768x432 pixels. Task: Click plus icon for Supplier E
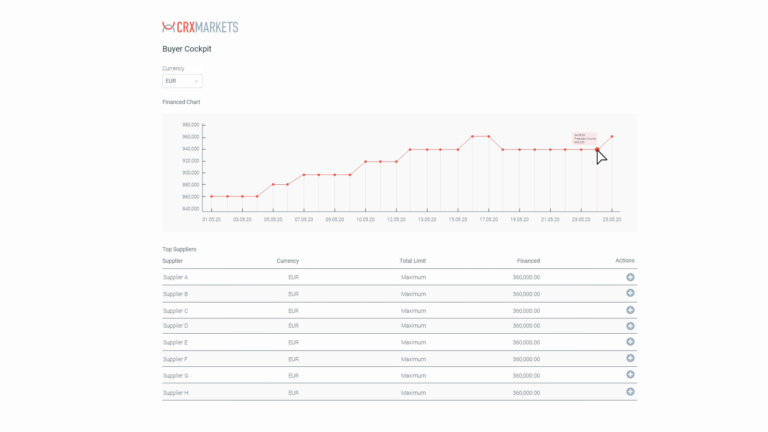(630, 342)
